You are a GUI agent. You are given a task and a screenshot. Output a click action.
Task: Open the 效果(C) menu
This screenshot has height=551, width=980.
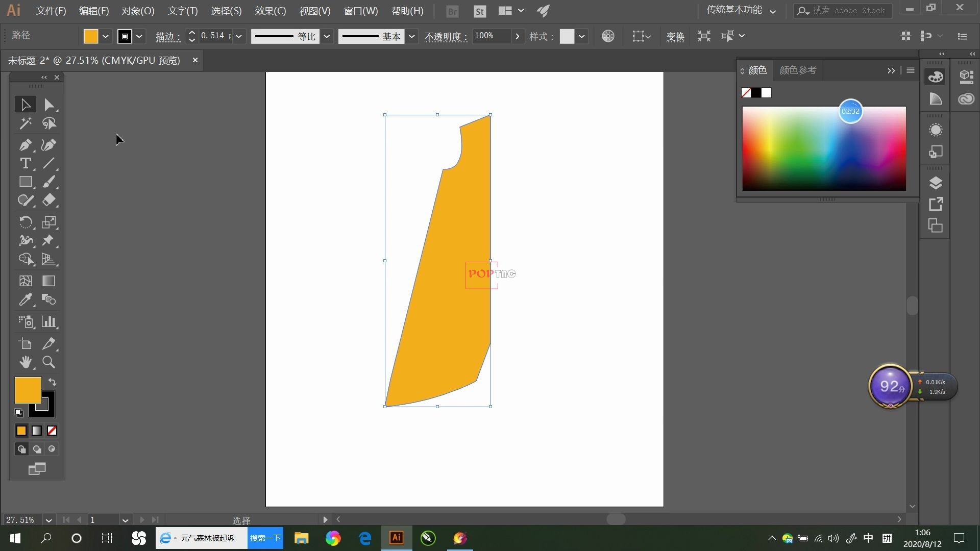coord(270,11)
